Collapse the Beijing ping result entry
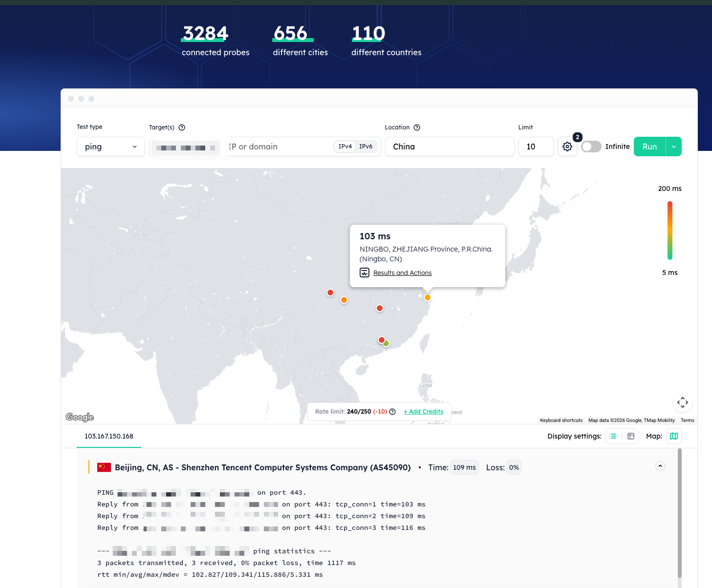Screen dimensions: 712x588 [660, 466]
